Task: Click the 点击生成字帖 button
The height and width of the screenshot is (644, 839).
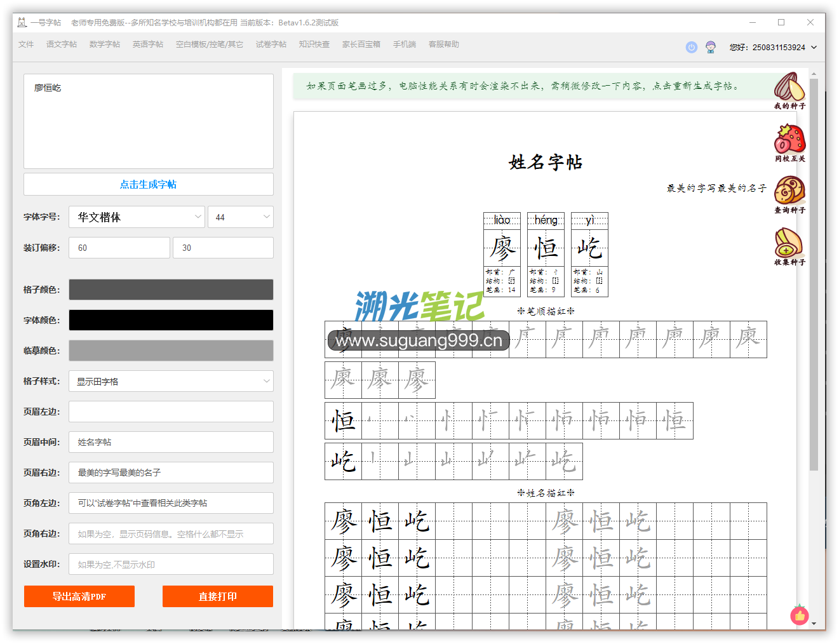Action: click(149, 184)
